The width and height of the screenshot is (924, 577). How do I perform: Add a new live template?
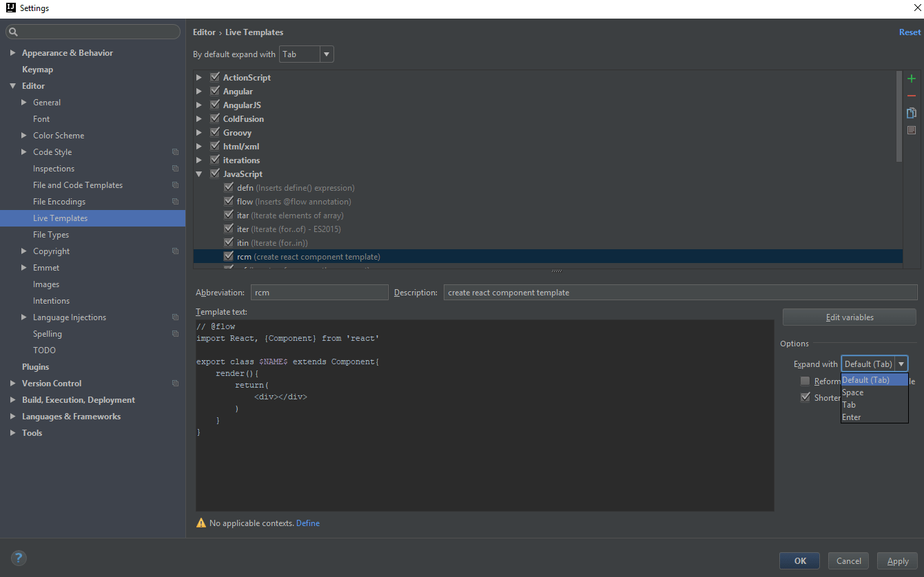911,78
